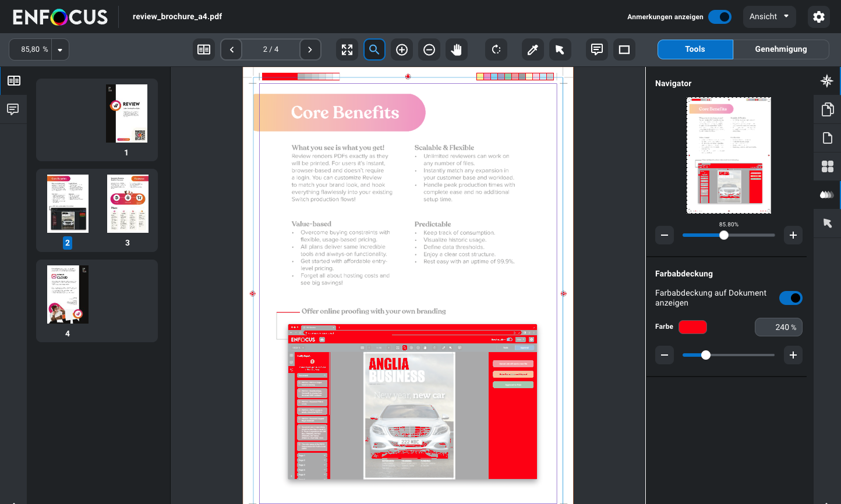Screen dimensions: 841x504
Task: Select the Tools tab
Action: pyautogui.click(x=695, y=49)
